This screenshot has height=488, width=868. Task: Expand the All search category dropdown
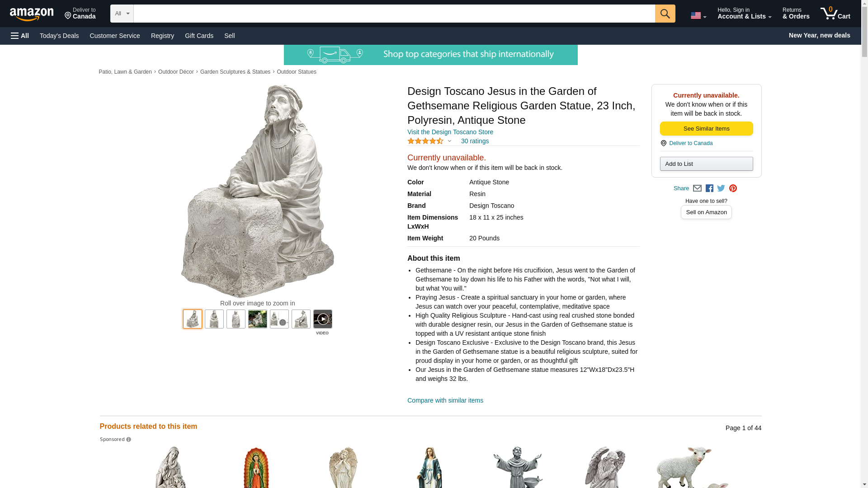122,14
